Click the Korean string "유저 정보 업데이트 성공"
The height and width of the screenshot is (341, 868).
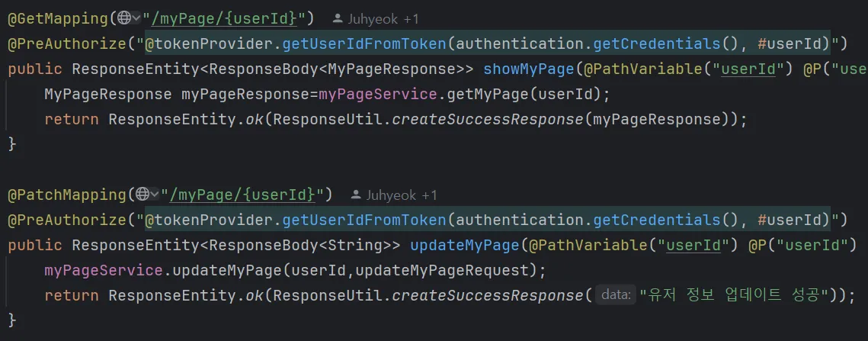733,295
